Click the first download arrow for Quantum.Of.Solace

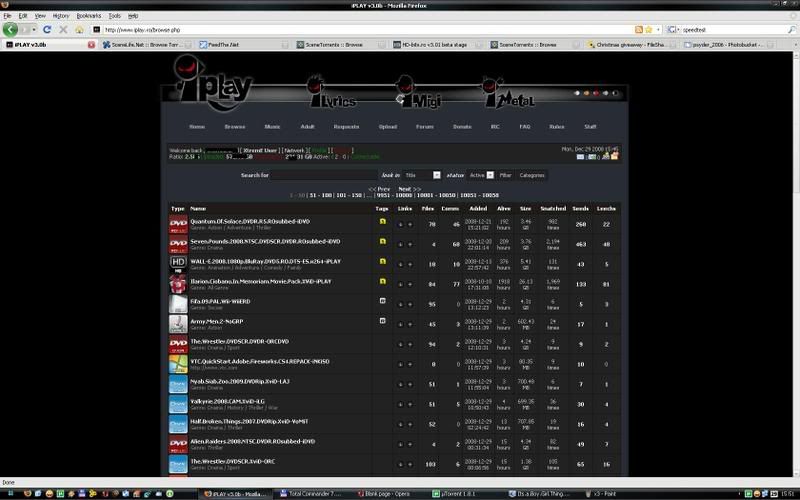[x=401, y=224]
